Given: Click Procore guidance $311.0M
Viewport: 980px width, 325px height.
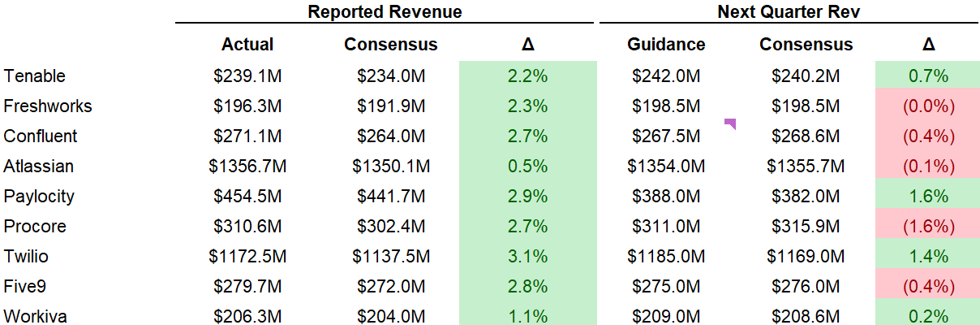Looking at the screenshot, I should 666,226.
